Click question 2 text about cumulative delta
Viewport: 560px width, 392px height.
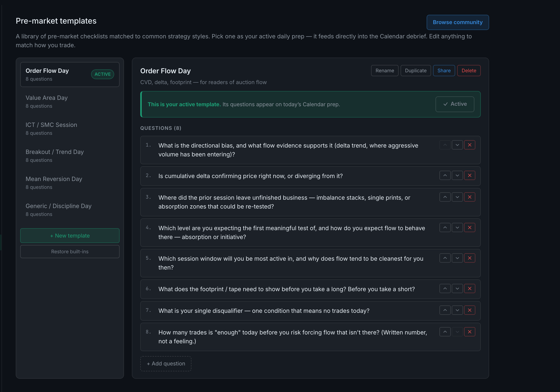tap(250, 176)
